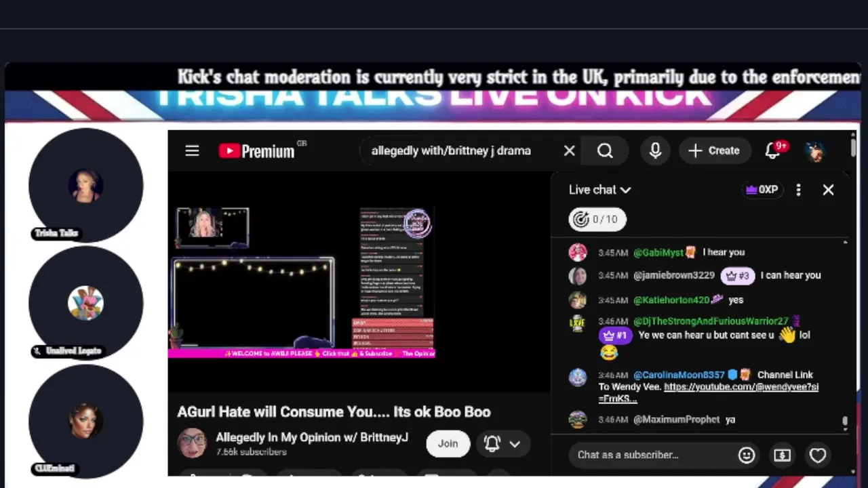868x488 pixels.
Task: Open Allegedly In My Opinion channel name
Action: coord(312,437)
